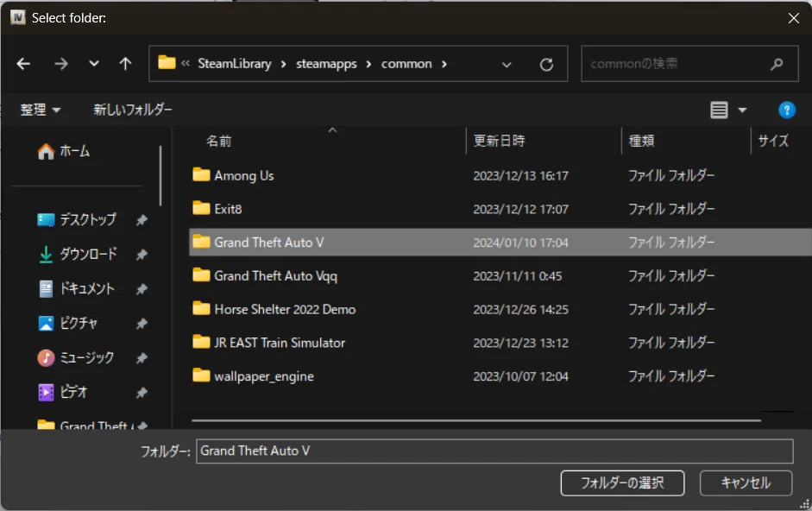
Task: Go forward with the right arrow
Action: tap(60, 64)
